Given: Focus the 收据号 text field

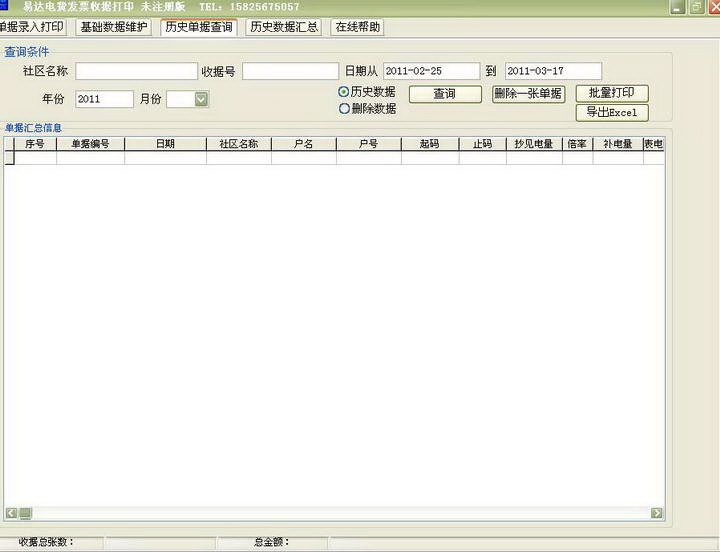Looking at the screenshot, I should (290, 71).
